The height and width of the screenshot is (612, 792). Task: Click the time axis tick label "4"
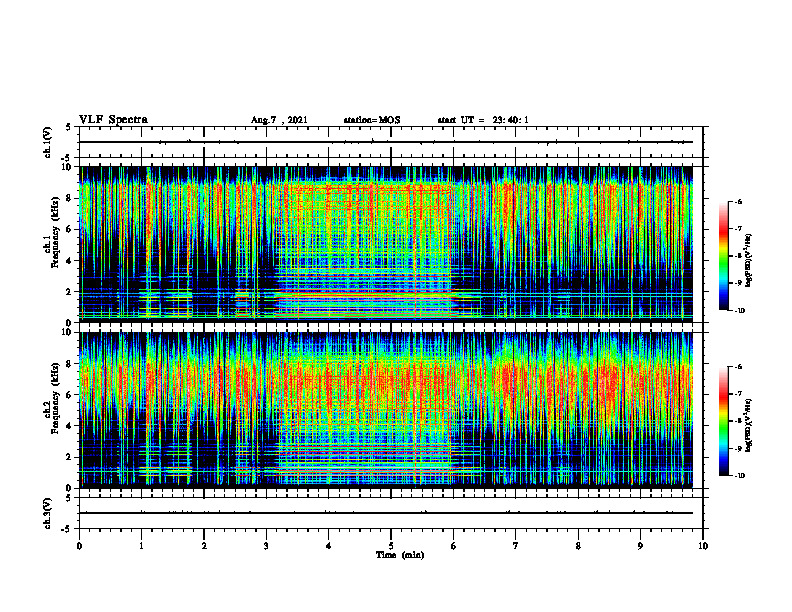pos(329,546)
